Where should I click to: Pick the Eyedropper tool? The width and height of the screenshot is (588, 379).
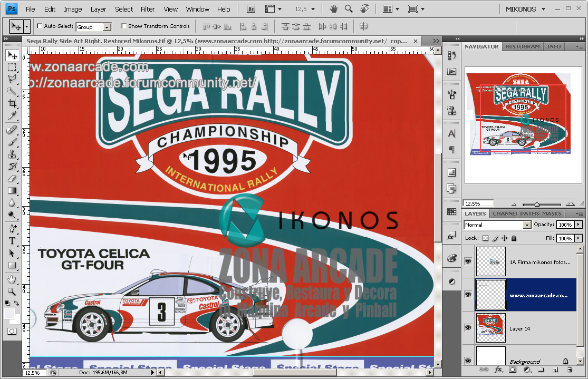point(12,116)
